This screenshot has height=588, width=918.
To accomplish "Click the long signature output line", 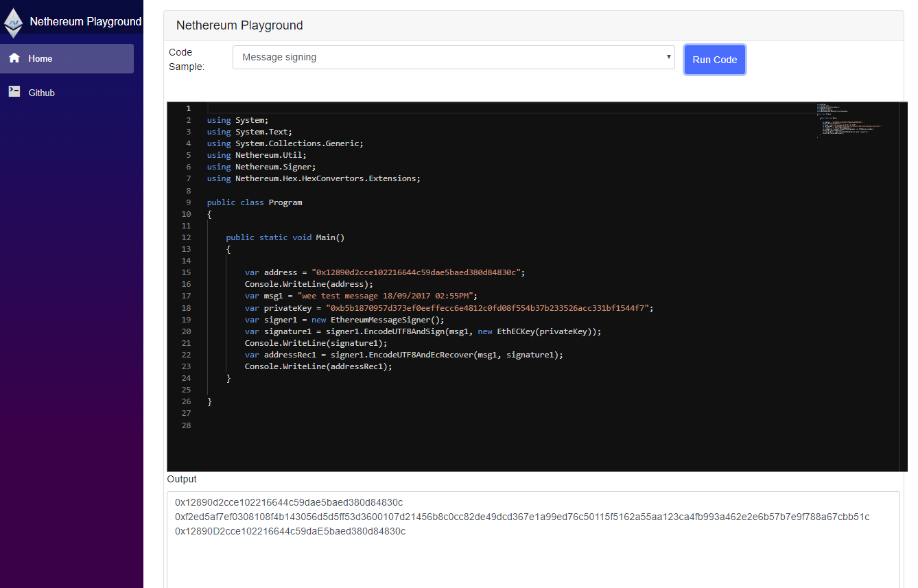I will (x=522, y=517).
